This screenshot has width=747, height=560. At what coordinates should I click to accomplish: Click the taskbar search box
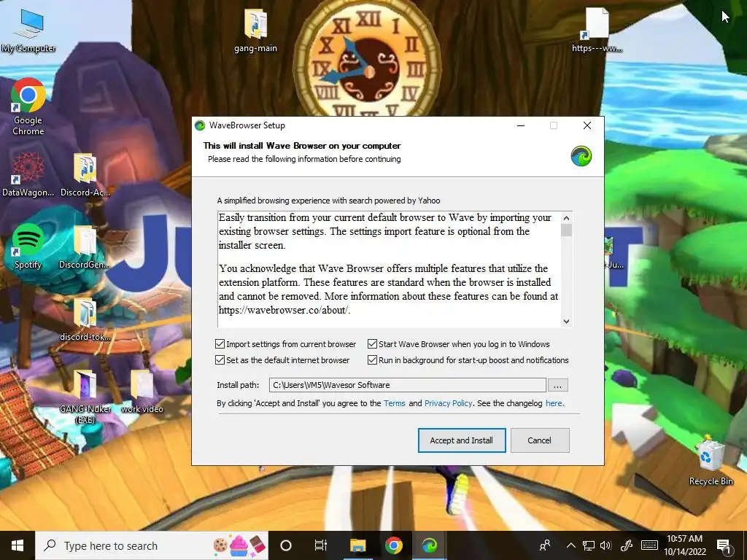[x=152, y=545]
